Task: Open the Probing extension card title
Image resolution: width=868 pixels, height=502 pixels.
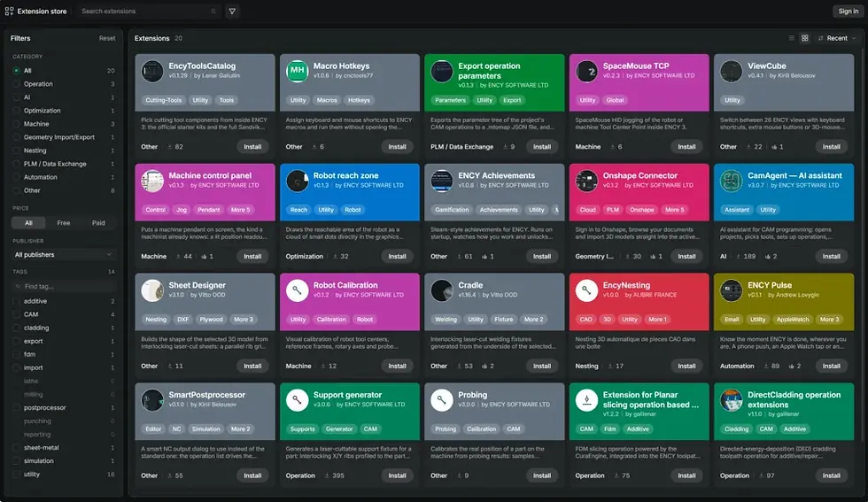Action: [x=472, y=395]
